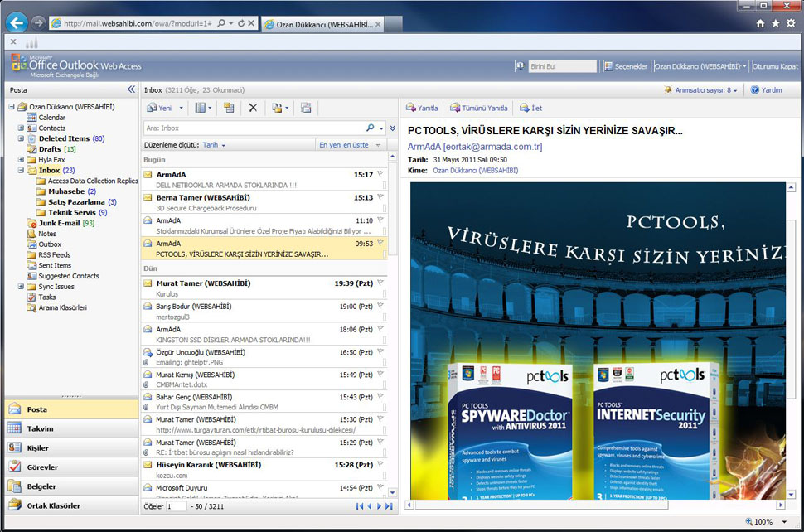804x532 pixels.
Task: Flag Özgür Uncuoğlu's 16:50 message
Action: click(x=380, y=352)
